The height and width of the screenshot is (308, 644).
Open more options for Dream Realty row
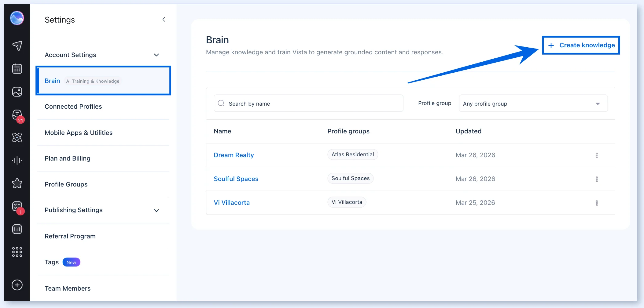click(597, 155)
